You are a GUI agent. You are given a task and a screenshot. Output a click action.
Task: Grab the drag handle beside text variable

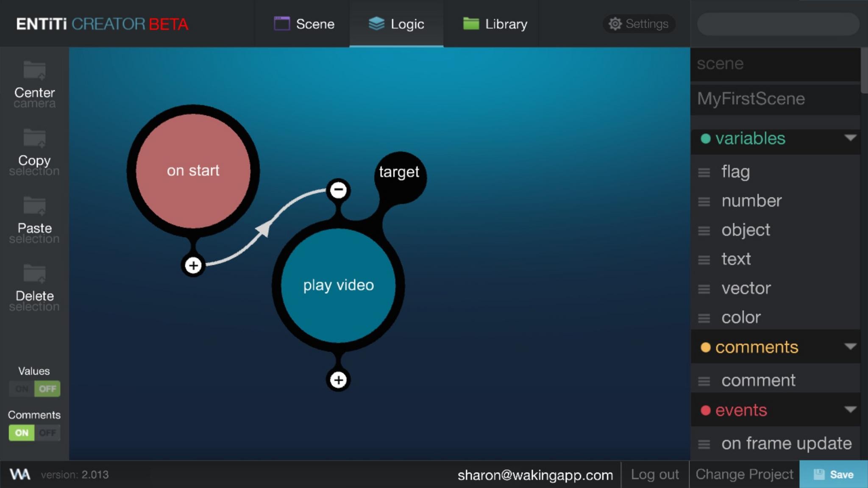[704, 260]
